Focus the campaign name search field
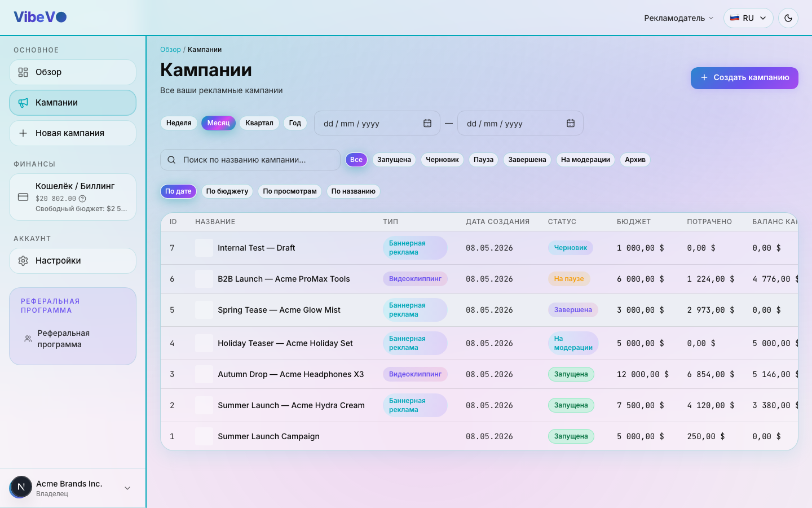The height and width of the screenshot is (508, 812). point(250,160)
